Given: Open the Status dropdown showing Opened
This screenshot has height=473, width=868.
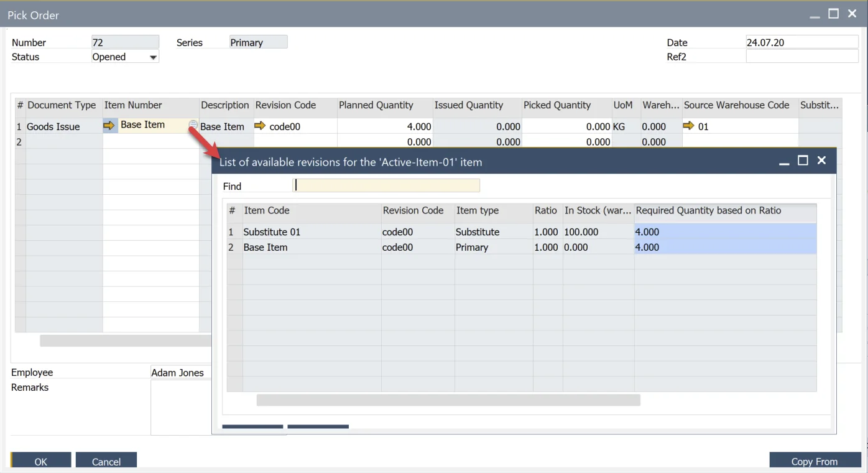Looking at the screenshot, I should [x=153, y=56].
